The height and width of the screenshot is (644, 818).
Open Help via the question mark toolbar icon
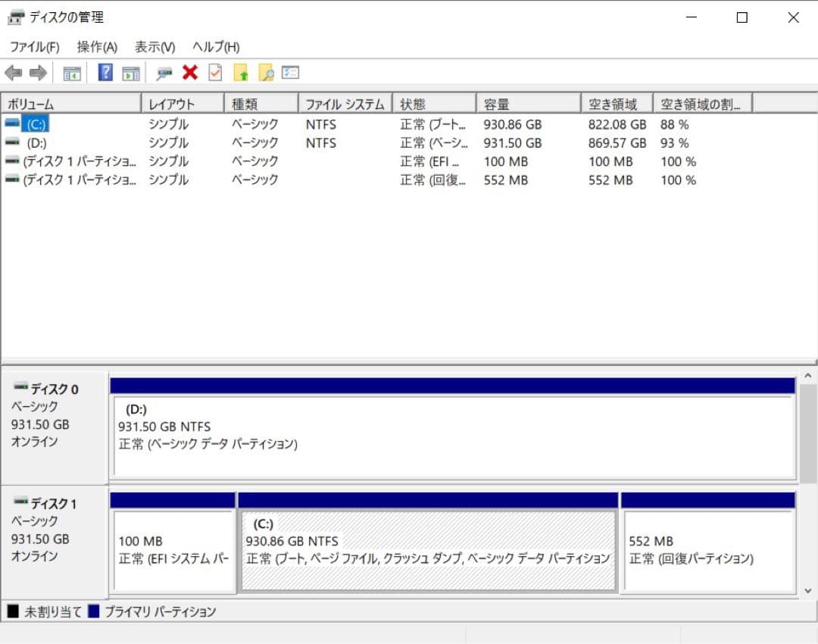[x=104, y=72]
